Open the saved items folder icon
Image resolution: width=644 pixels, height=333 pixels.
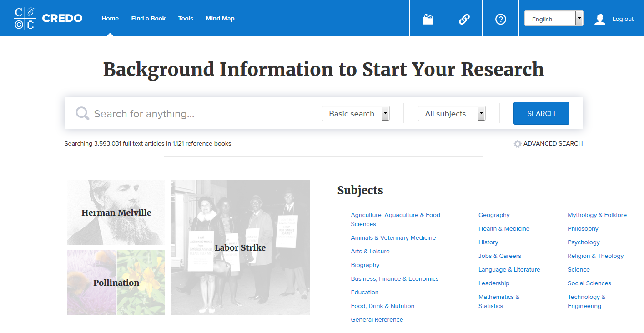tap(428, 19)
